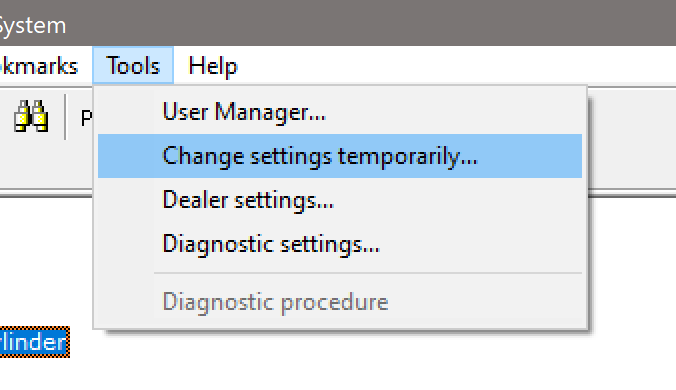Viewport: 676px width, 390px height.
Task: Open the Help menu
Action: click(213, 66)
